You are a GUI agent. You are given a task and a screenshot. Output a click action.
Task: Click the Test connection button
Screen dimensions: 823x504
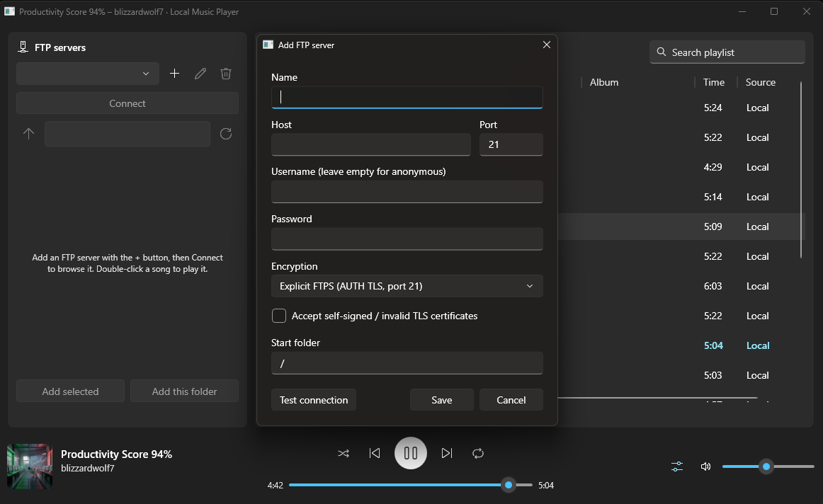tap(313, 400)
